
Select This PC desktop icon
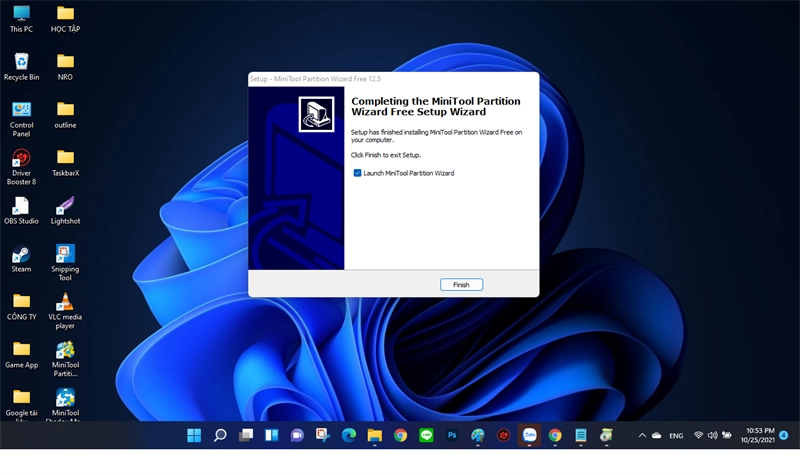pyautogui.click(x=21, y=19)
